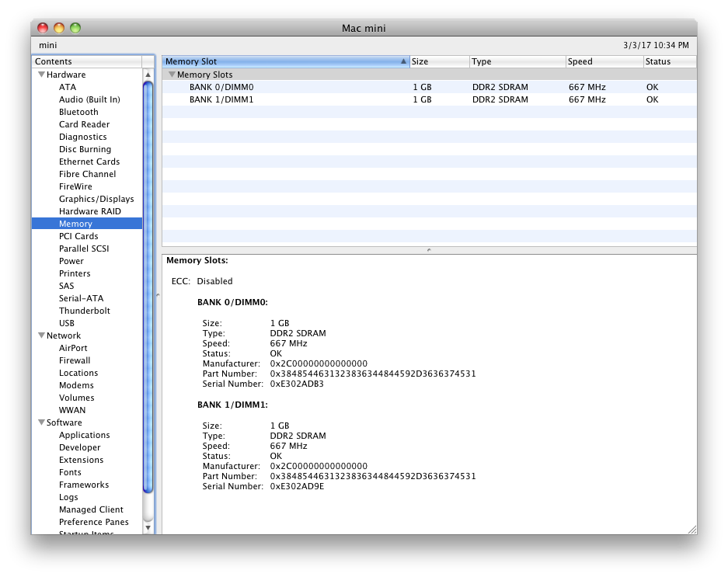This screenshot has height=577, width=728.
Task: Click the BANK 0/DIMM0 serial number 0xE302ADB3
Action: [x=297, y=384]
